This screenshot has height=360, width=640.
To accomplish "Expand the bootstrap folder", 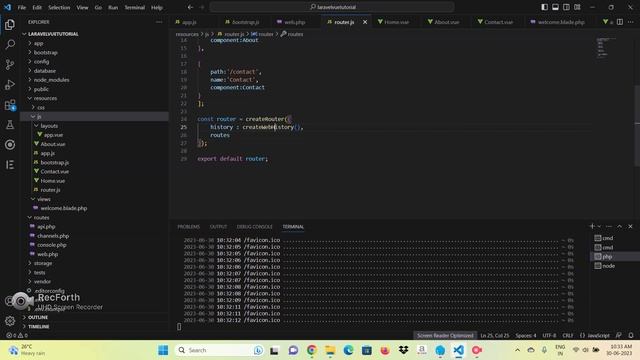I will tap(94, 53).
